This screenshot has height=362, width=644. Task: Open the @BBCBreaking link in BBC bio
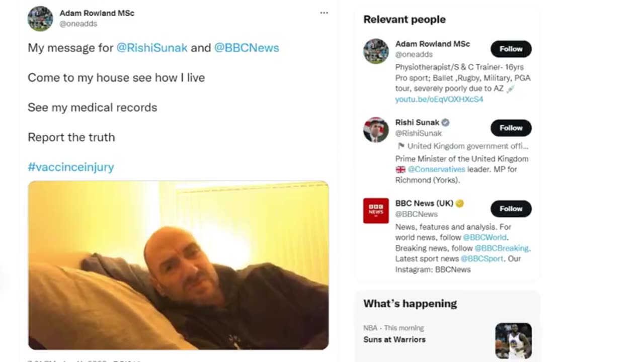point(502,248)
